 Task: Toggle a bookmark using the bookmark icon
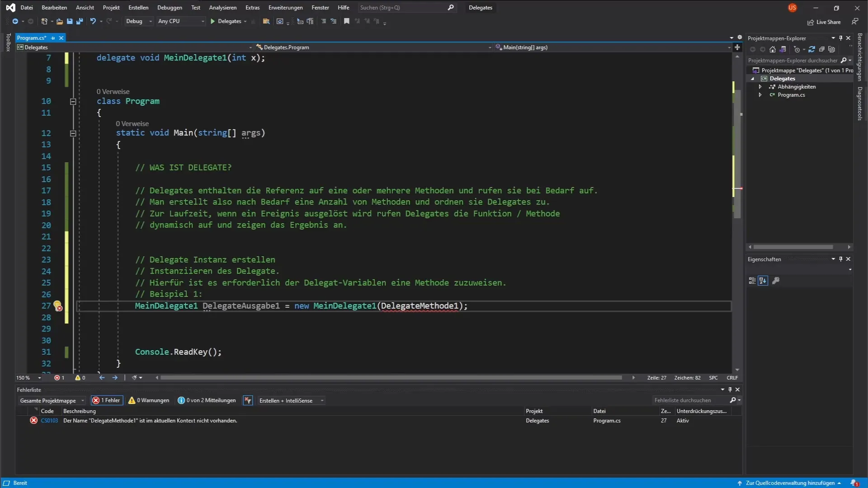coord(347,21)
